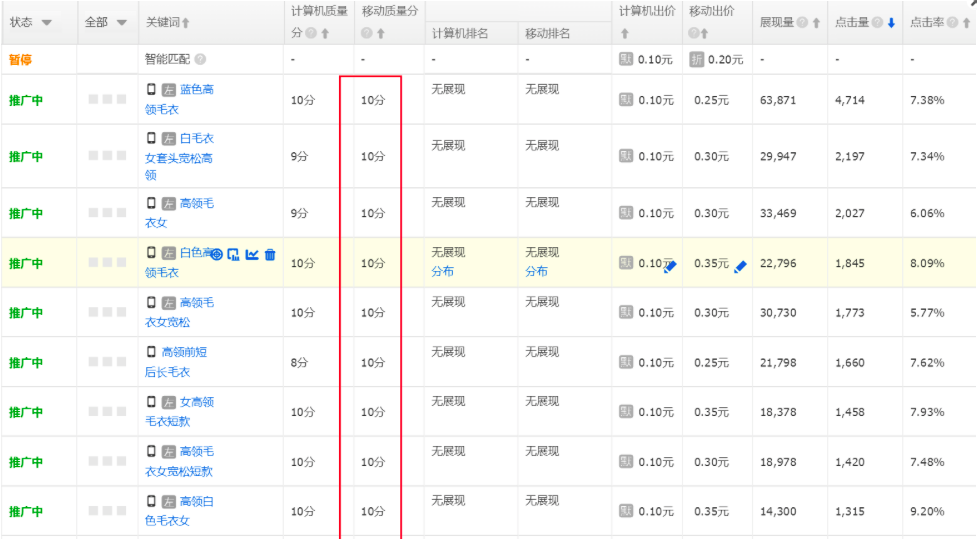Click the 分布 link under 计算机排名
Image resolution: width=977 pixels, height=539 pixels.
coord(442,271)
